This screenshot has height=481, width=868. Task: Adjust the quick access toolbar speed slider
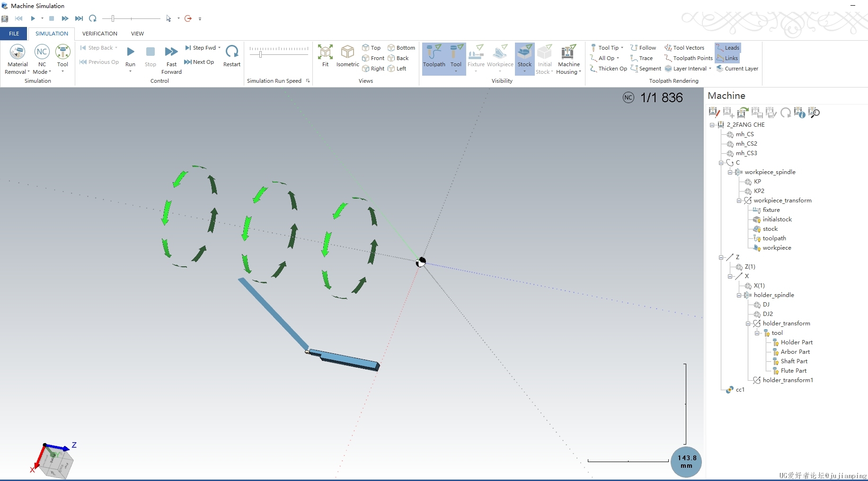coord(113,18)
